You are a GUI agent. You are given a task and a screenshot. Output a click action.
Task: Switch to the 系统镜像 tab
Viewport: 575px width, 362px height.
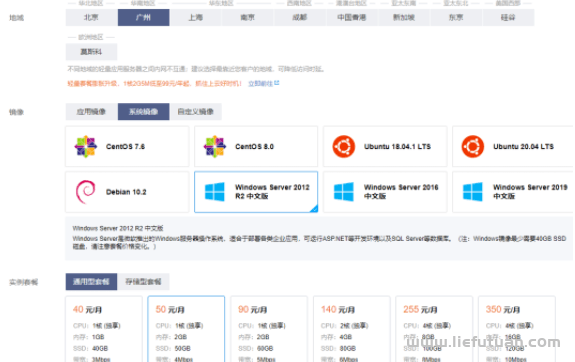tap(143, 111)
